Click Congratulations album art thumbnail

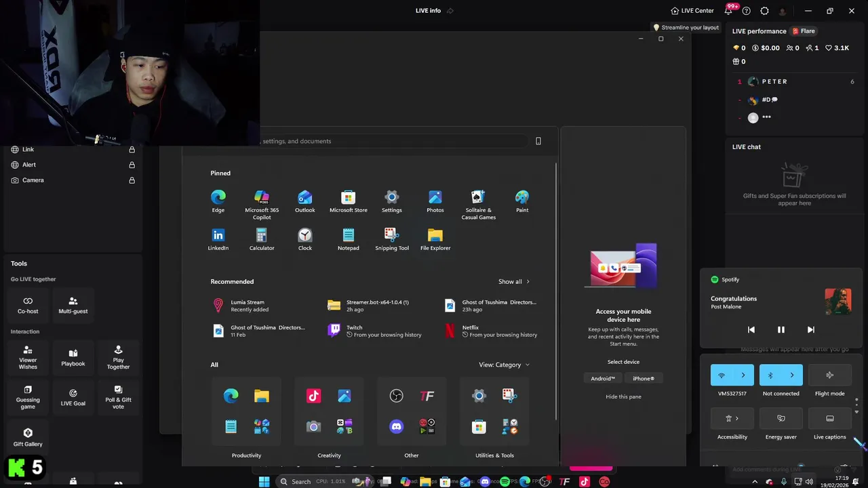[838, 302]
